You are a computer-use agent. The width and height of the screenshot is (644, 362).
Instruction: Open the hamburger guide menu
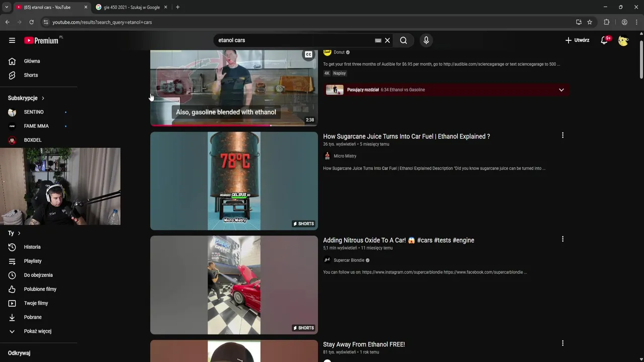point(12,40)
